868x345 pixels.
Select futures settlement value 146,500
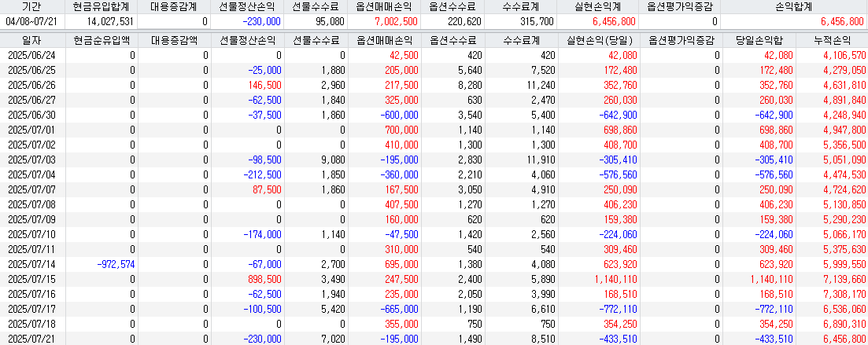pos(265,85)
